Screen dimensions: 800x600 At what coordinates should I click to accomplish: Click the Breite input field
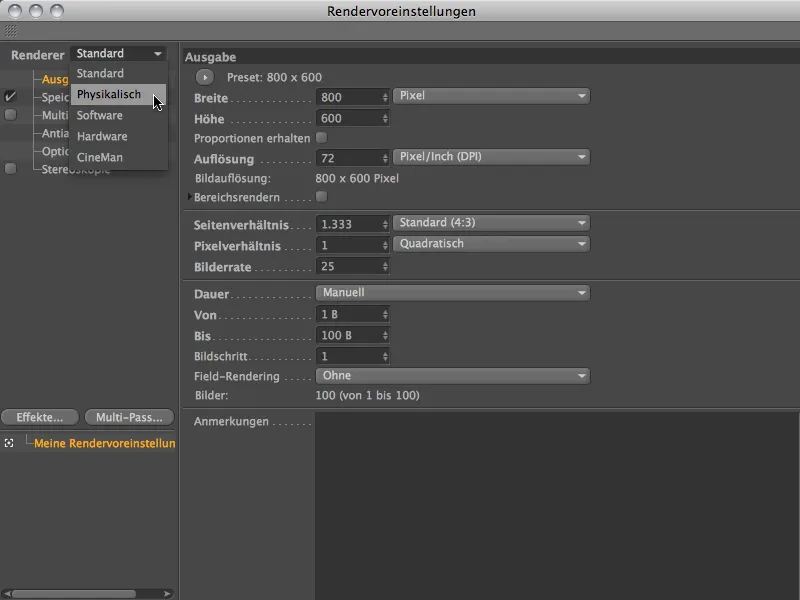pyautogui.click(x=348, y=97)
